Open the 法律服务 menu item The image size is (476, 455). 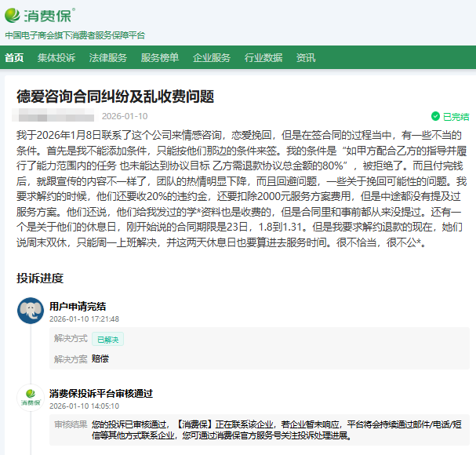(x=108, y=57)
